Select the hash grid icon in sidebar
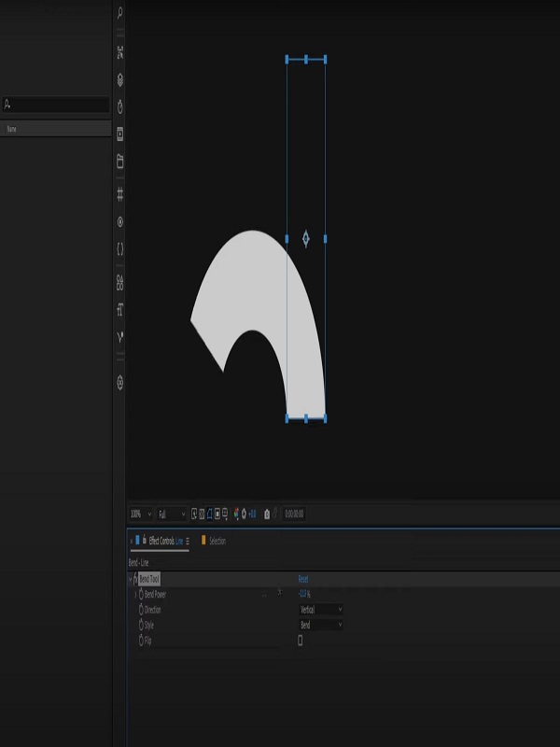 pos(120,194)
